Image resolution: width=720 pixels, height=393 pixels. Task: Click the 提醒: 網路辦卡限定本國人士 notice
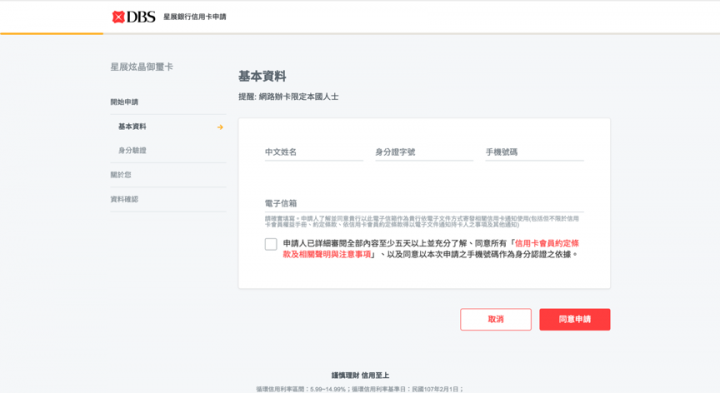(288, 97)
